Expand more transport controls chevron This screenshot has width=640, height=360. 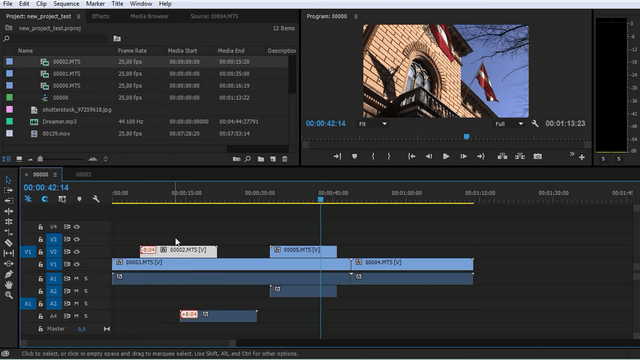point(572,153)
